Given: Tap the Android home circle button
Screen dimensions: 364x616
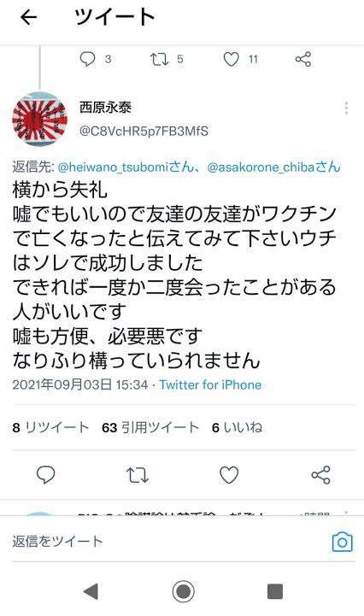Looking at the screenshot, I should [183, 591].
